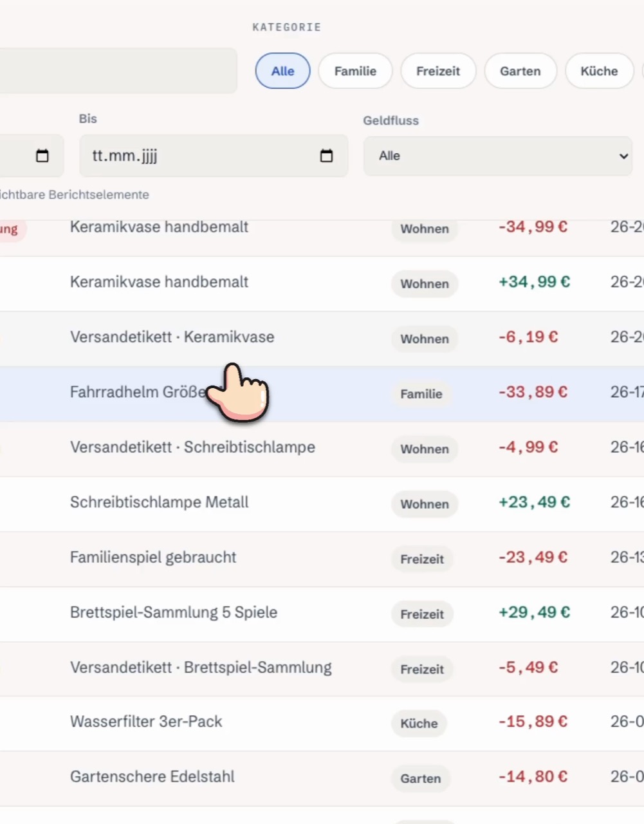Filter by the Garten category chip

click(x=520, y=71)
